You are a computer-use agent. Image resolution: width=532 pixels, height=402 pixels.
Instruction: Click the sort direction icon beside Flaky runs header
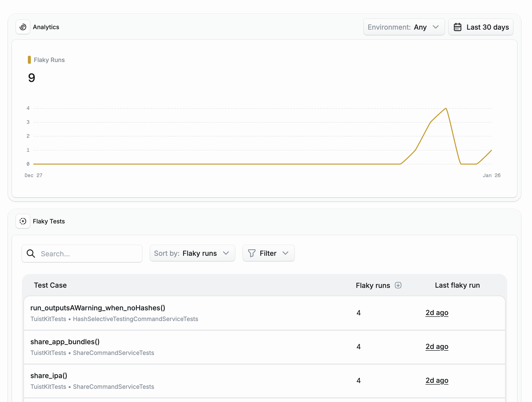coord(398,285)
